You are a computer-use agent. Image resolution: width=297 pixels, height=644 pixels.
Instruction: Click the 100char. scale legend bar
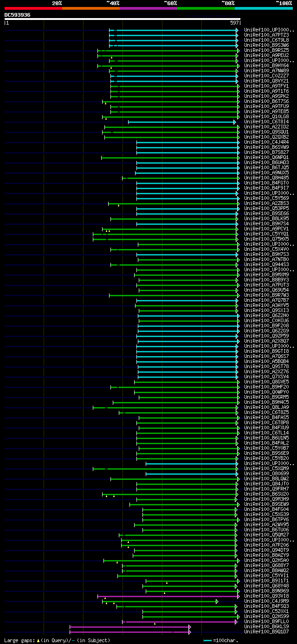click(x=207, y=640)
